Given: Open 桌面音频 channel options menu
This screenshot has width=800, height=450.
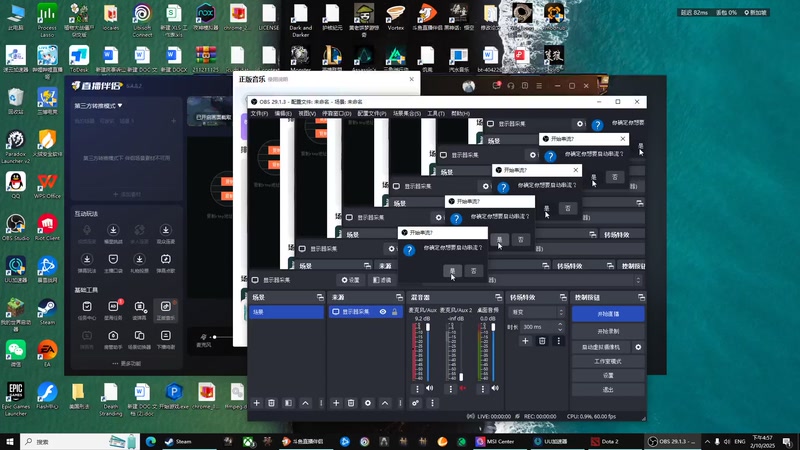Looking at the screenshot, I should click(x=483, y=389).
